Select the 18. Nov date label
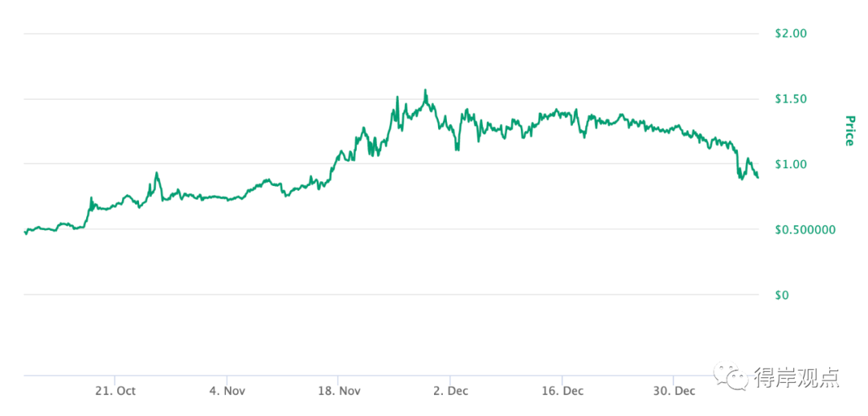 (339, 391)
